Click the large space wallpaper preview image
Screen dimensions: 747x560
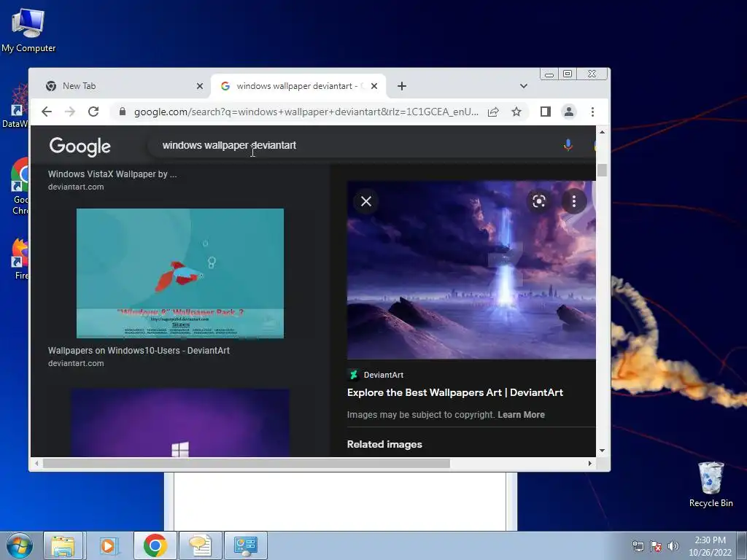(x=471, y=270)
